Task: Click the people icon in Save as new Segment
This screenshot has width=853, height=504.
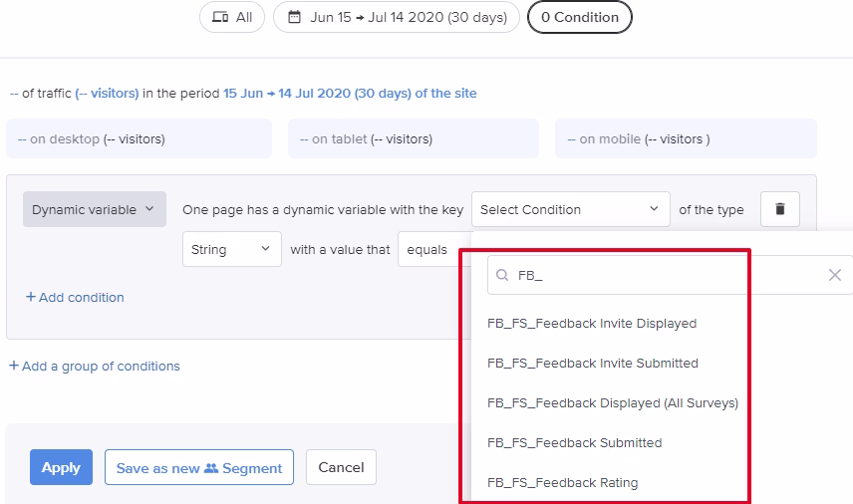Action: click(211, 467)
